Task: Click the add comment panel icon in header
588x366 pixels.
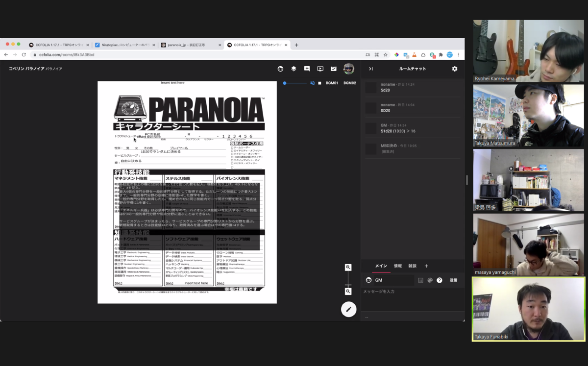Action: pyautogui.click(x=307, y=69)
